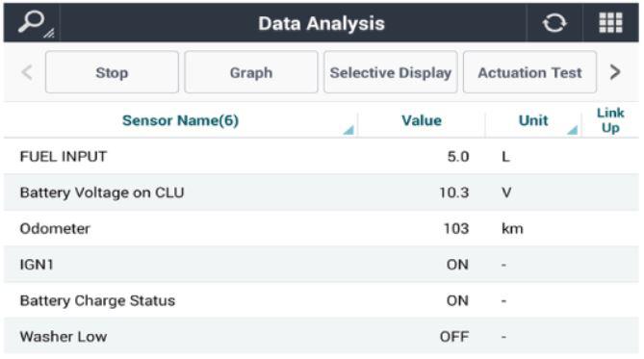Show next toolbar buttons arrow
The width and height of the screenshot is (644, 359).
tap(615, 72)
